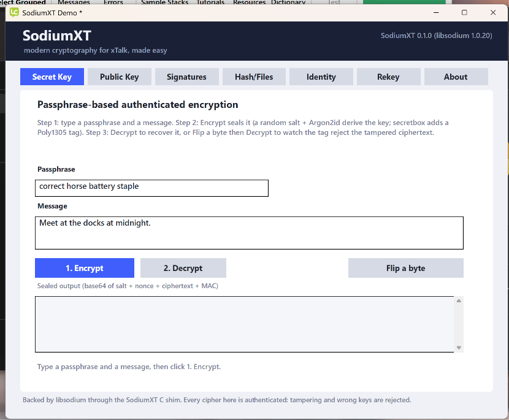Open Resources in the background window
509x420 pixels.
click(x=250, y=2)
